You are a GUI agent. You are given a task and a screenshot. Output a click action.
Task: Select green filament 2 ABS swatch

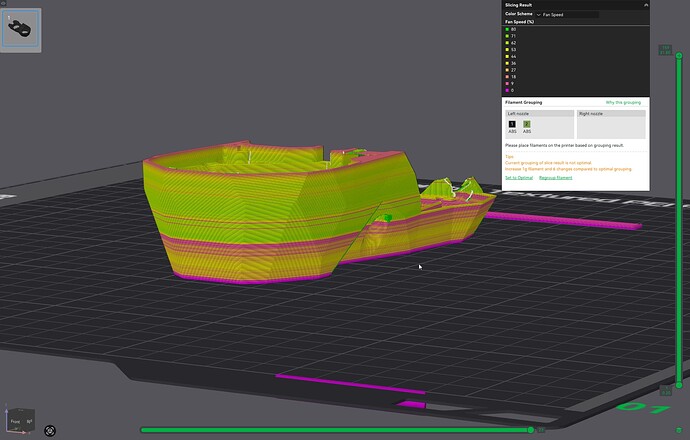point(527,125)
